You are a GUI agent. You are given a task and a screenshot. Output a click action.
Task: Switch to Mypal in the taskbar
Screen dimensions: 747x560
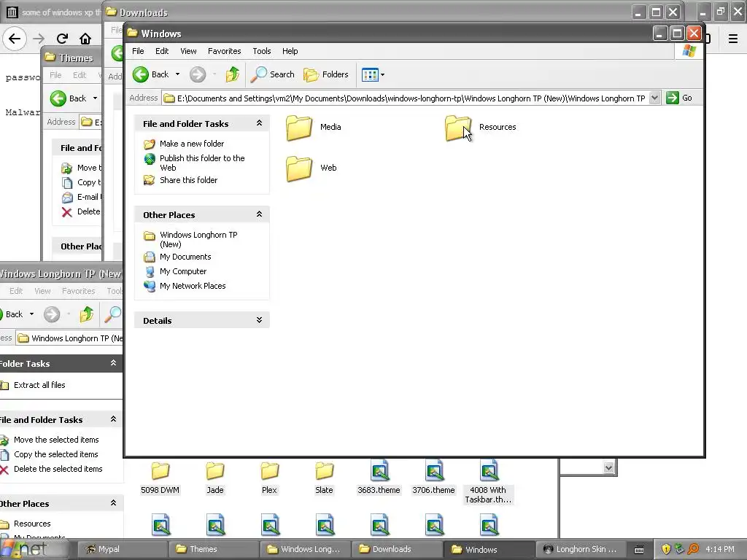tap(122, 549)
